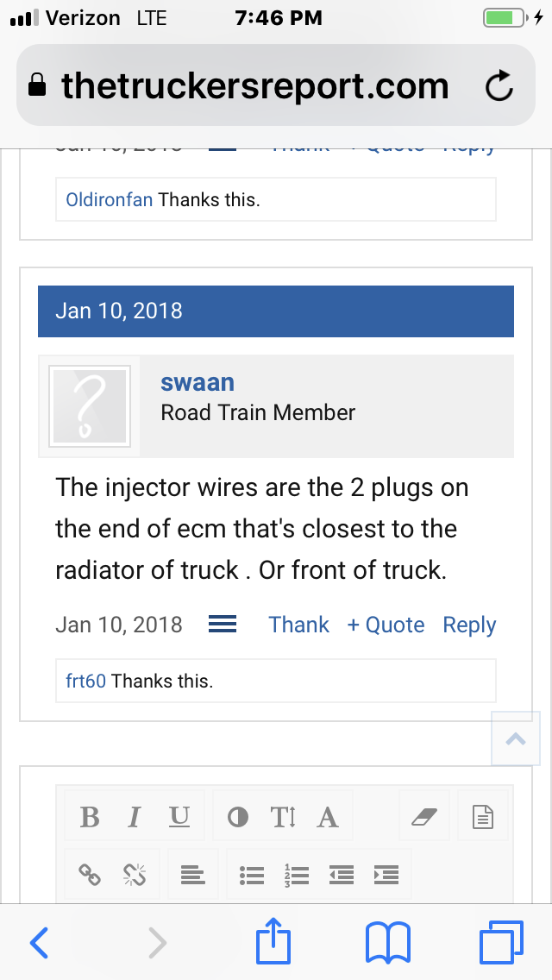Click the unlink broken chain icon
Image resolution: width=552 pixels, height=980 pixels.
click(x=135, y=875)
